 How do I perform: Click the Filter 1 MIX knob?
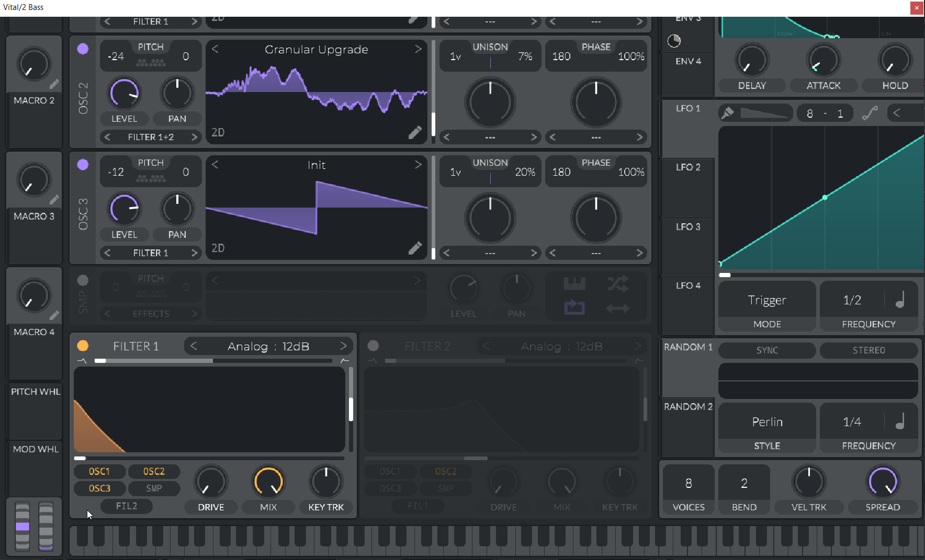[268, 482]
